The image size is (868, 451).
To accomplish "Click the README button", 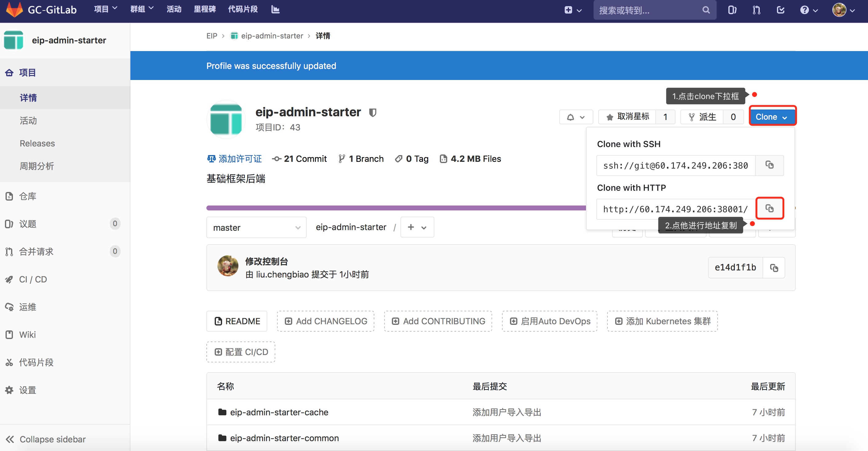I will (237, 321).
